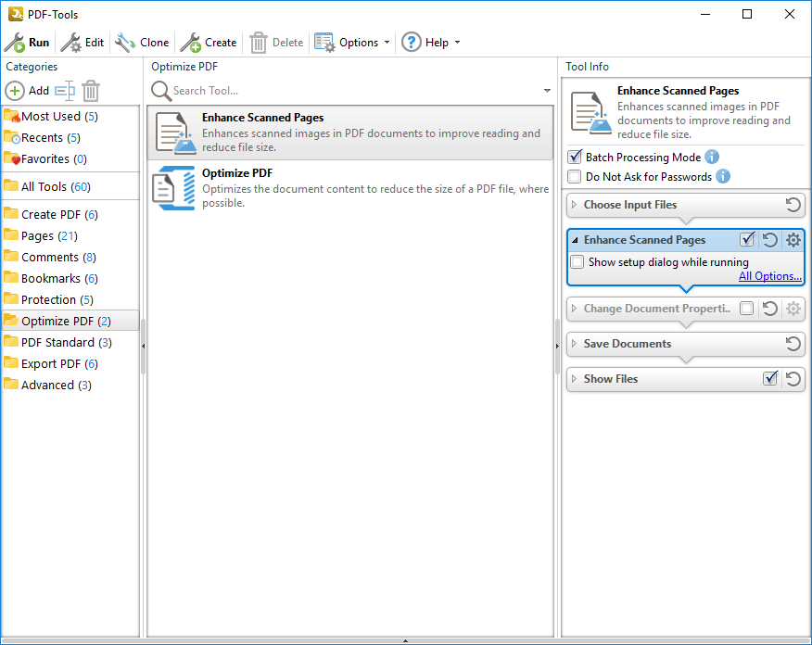Viewport: 812px width, 645px height.
Task: Reset the Save Documents step
Action: [793, 344]
